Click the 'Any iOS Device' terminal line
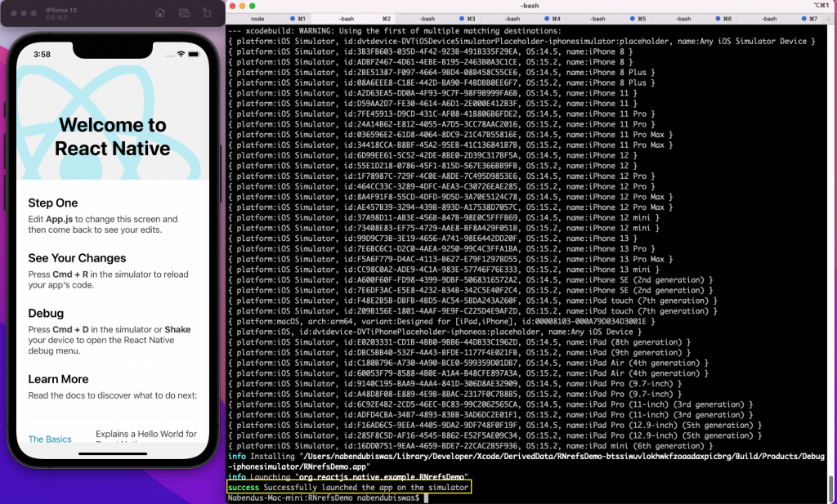The height and width of the screenshot is (504, 837). tap(435, 332)
